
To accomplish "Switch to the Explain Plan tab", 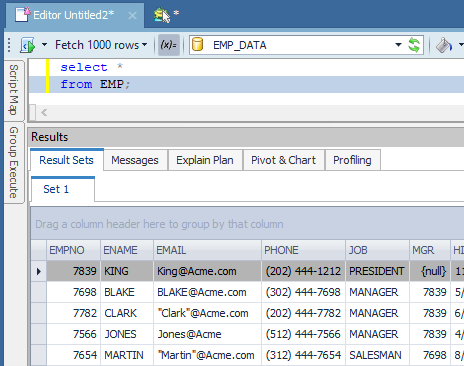I will point(205,160).
